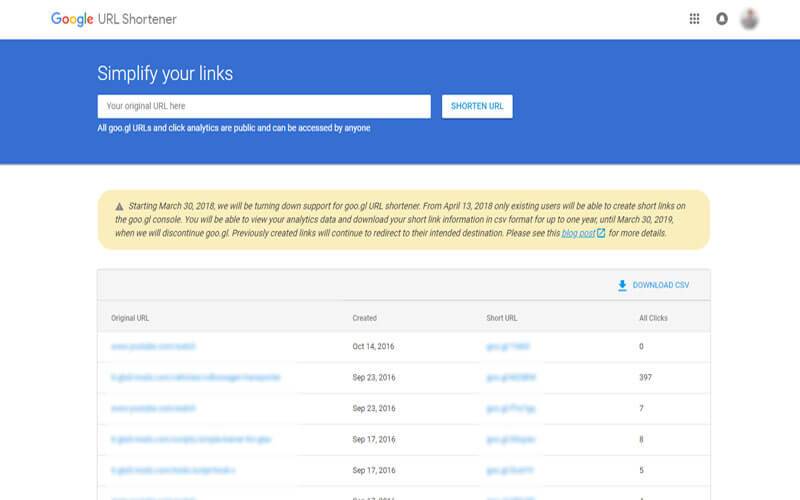Click the Created column header
This screenshot has width=800, height=500.
pyautogui.click(x=364, y=318)
